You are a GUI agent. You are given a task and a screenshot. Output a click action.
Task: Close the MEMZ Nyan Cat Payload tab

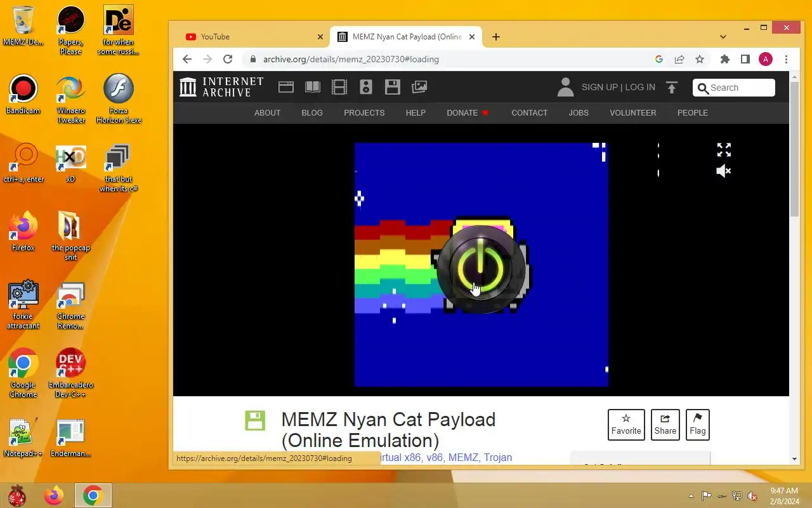tap(472, 37)
